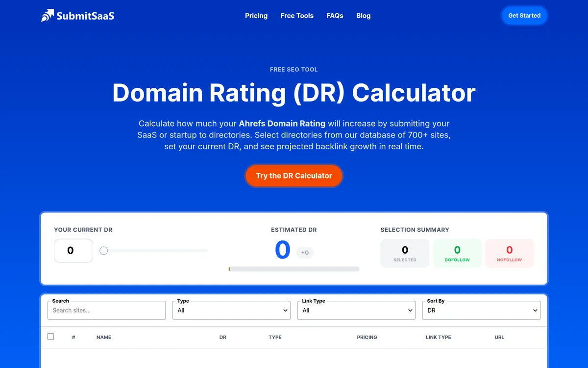Image resolution: width=588 pixels, height=368 pixels.
Task: Click the Search sites input box
Action: point(106,310)
